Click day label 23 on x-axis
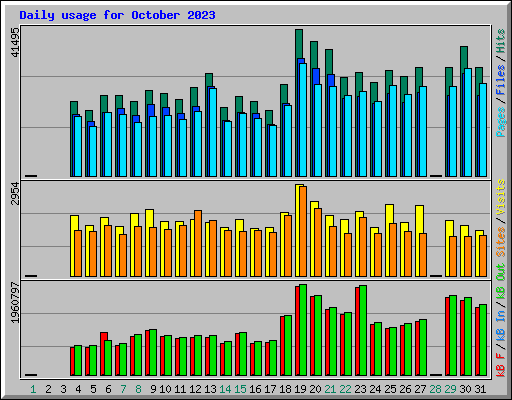Image resolution: width=512 pixels, height=400 pixels. (x=361, y=389)
